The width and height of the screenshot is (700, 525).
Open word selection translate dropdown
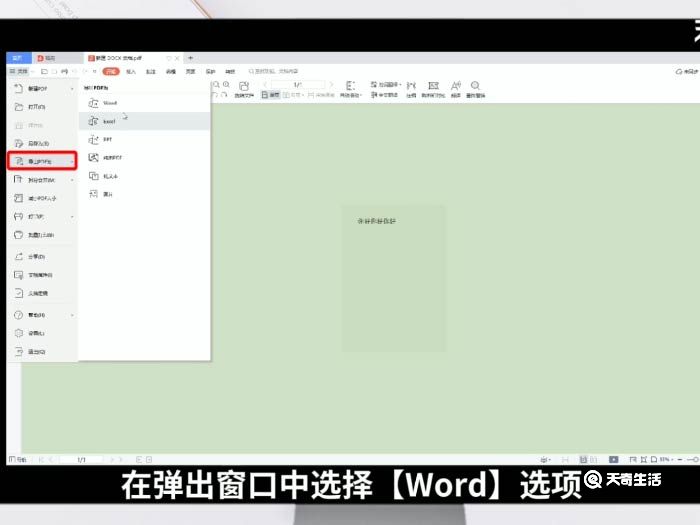click(x=386, y=84)
